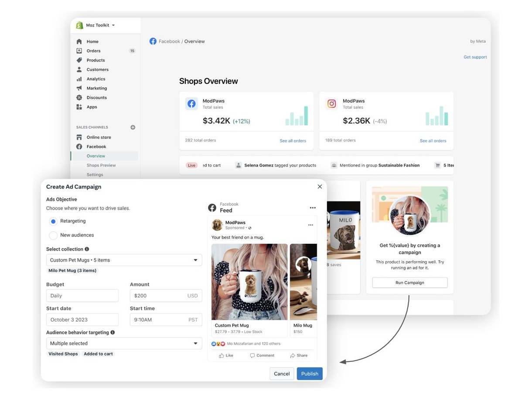Like the ModPaws sponsored post
The width and height of the screenshot is (532, 399).
coord(226,355)
